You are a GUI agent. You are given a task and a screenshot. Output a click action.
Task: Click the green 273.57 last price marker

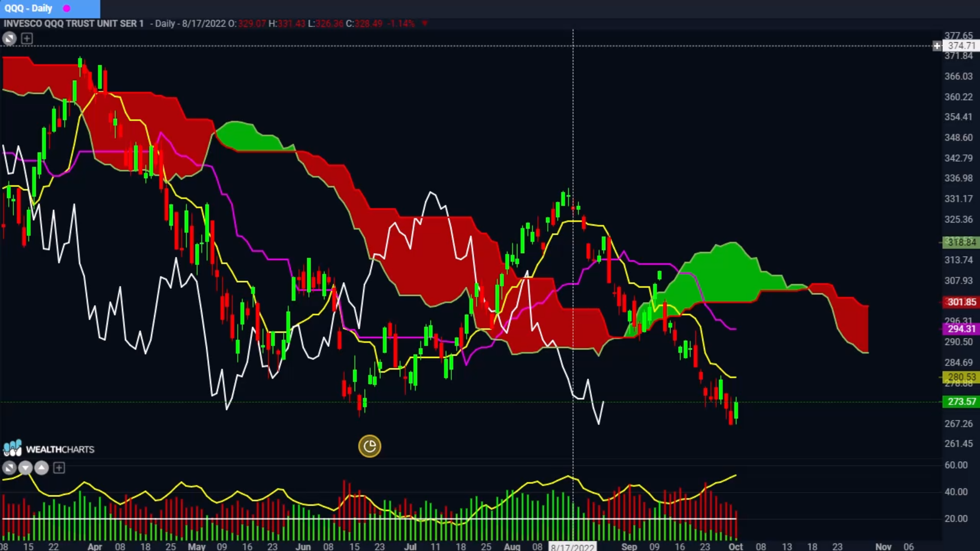tap(961, 402)
